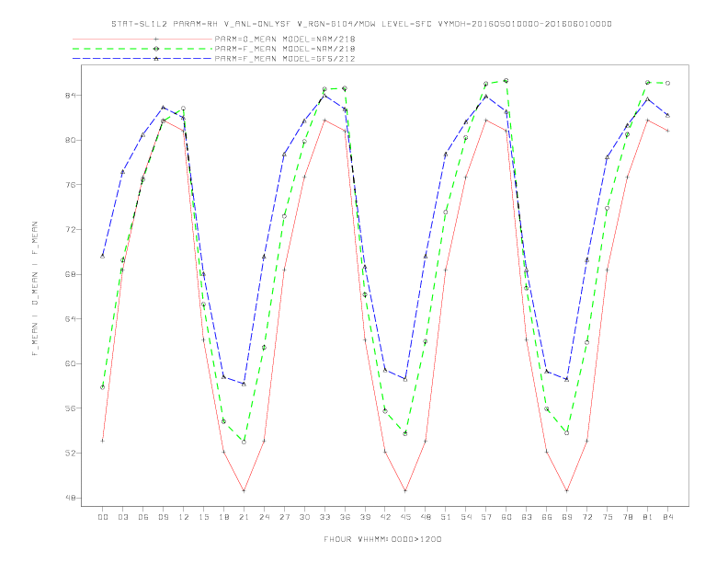
Task: Select legend entry PARM=F_MEAN MODEL=NAM/218
Action: (285, 49)
